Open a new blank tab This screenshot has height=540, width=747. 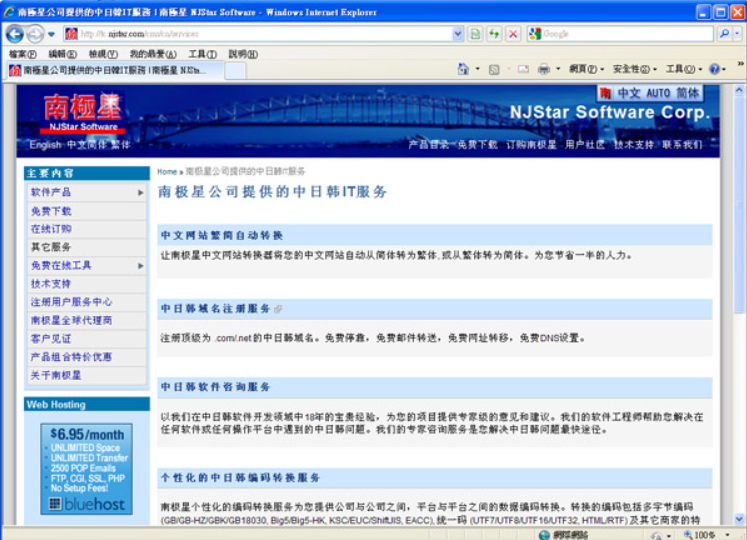pyautogui.click(x=235, y=71)
